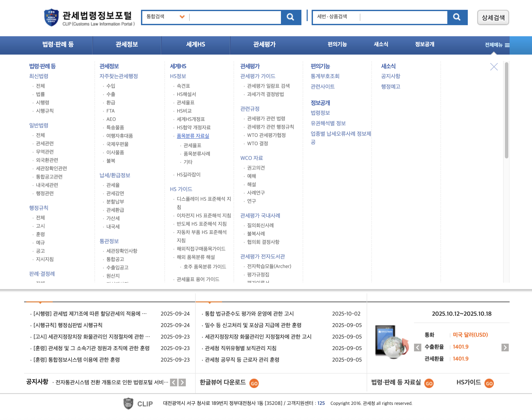Click the mega menu vertical scrollbar
Image resolution: width=532 pixels, height=420 pixels.
[x=506, y=111]
